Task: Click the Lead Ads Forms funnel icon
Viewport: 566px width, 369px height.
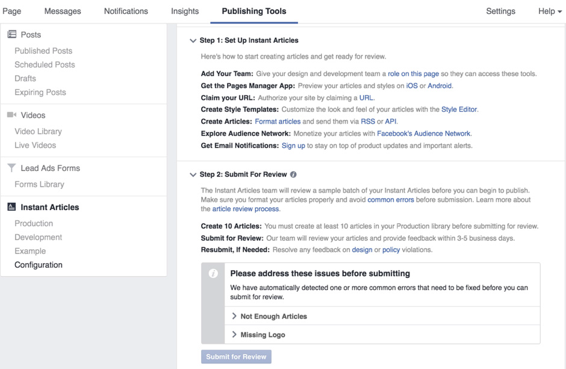Action: pos(12,168)
